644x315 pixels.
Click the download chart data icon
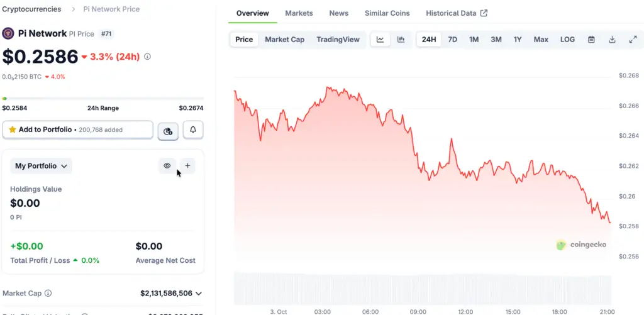point(612,40)
